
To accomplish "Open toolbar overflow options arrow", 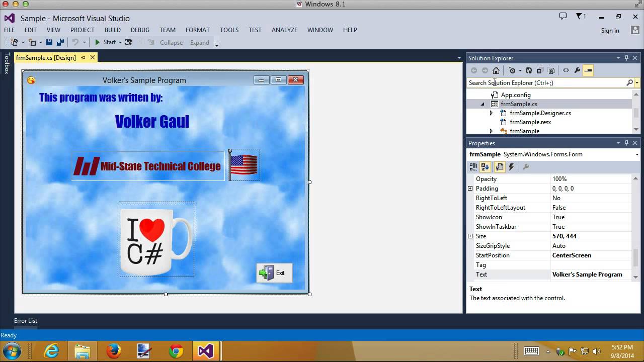I will coord(217,44).
